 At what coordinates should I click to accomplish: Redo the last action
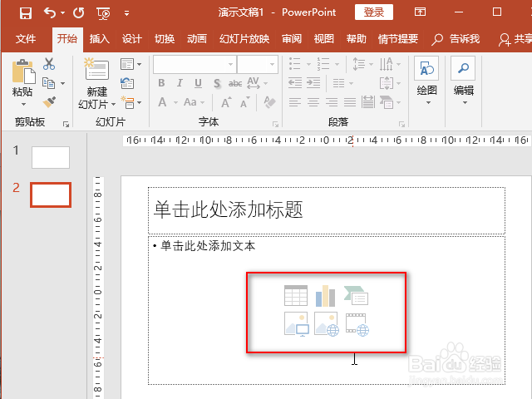(x=79, y=13)
